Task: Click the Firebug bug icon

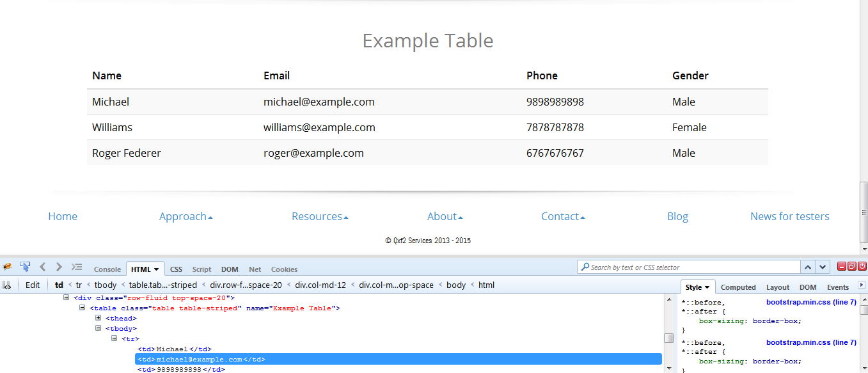Action: click(x=8, y=267)
